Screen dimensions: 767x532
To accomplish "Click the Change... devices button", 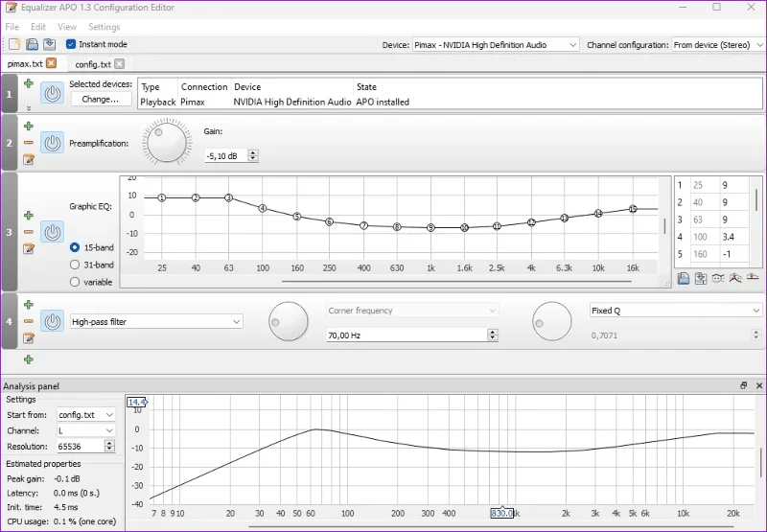I will (x=101, y=100).
